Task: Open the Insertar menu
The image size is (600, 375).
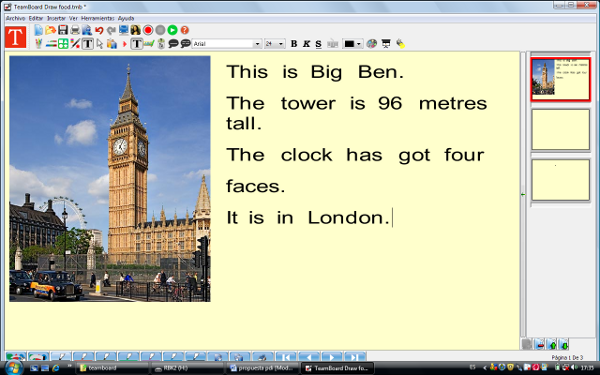Action: [x=56, y=18]
